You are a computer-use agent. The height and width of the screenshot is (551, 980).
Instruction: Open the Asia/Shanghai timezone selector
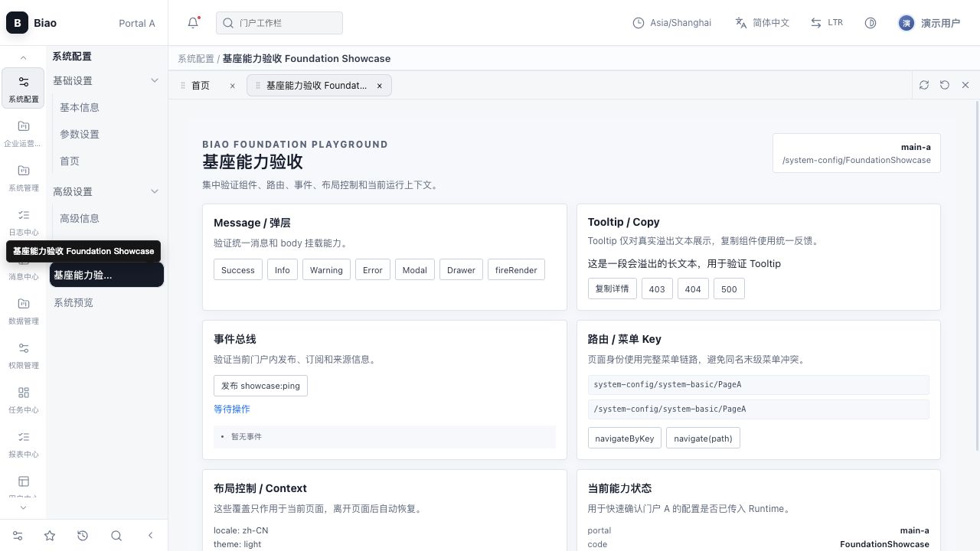(672, 23)
